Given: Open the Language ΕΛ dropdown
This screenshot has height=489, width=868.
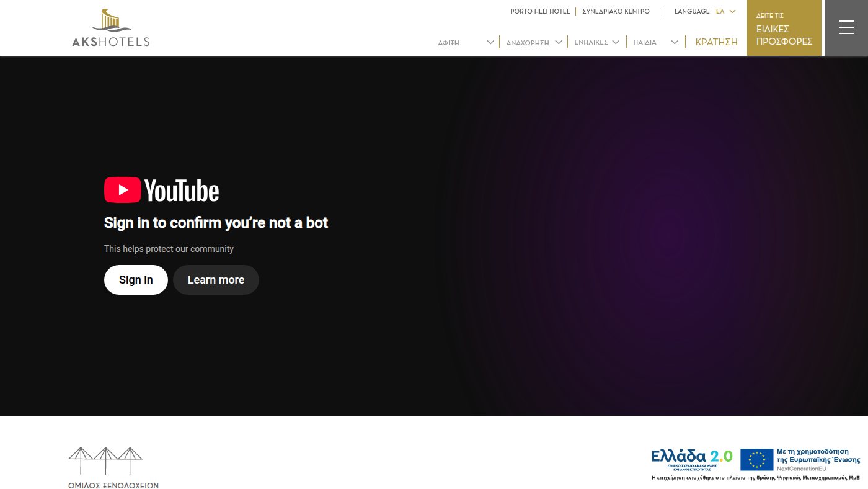Looking at the screenshot, I should pos(725,11).
